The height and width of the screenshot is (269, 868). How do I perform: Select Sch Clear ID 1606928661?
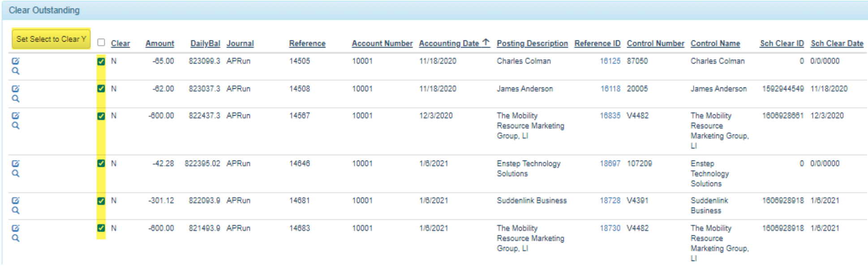click(x=783, y=116)
